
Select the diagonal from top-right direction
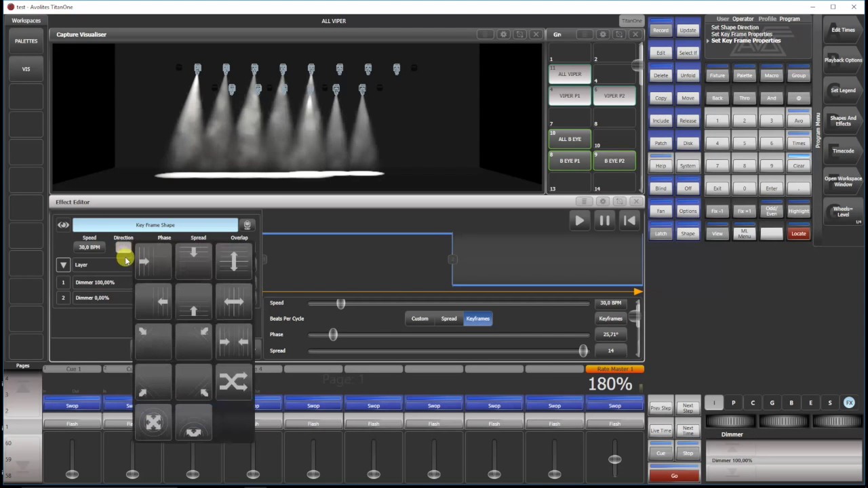point(193,342)
